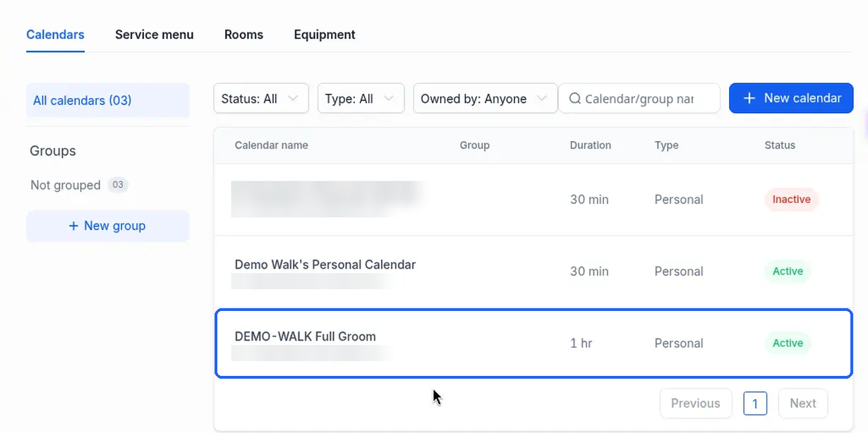Switch to the Service menu tab

[x=154, y=35]
